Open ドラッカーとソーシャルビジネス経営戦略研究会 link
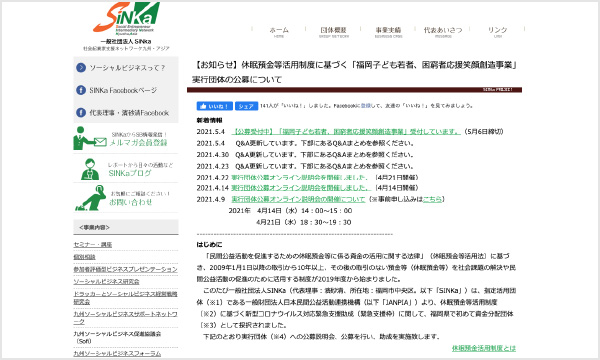 coord(126,298)
